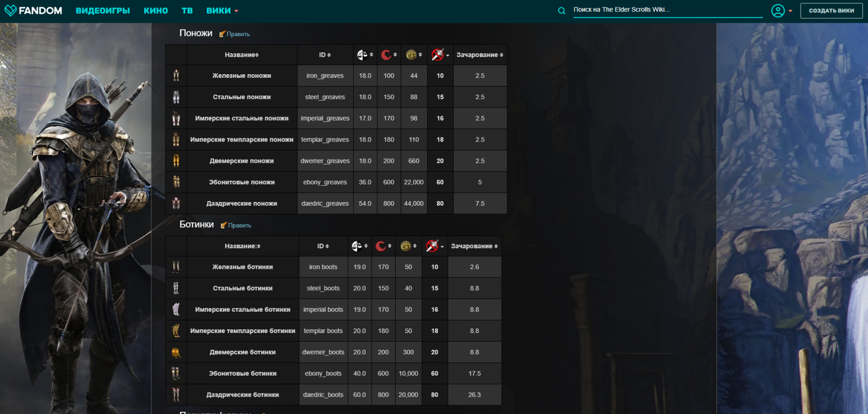Click Править link next to Поножи
Image resolution: width=868 pixels, height=414 pixels.
click(235, 34)
